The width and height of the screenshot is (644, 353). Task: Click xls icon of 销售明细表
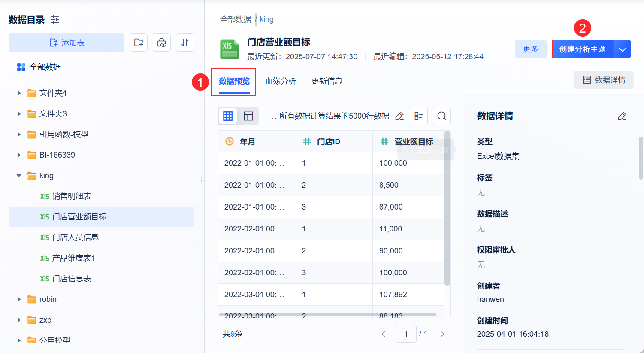tap(45, 196)
